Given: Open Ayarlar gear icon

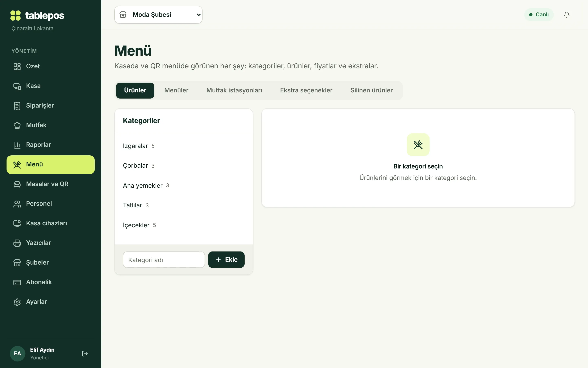Looking at the screenshot, I should pos(17,302).
